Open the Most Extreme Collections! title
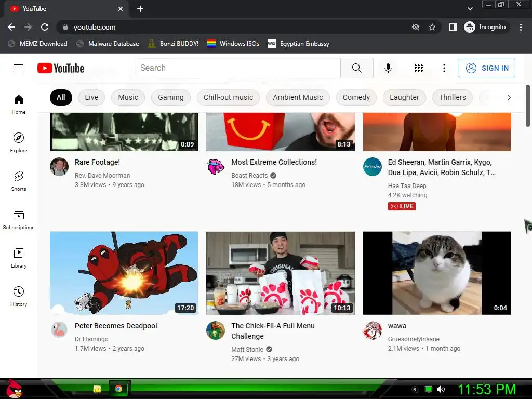Viewport: 532px width, 399px height. [x=274, y=162]
